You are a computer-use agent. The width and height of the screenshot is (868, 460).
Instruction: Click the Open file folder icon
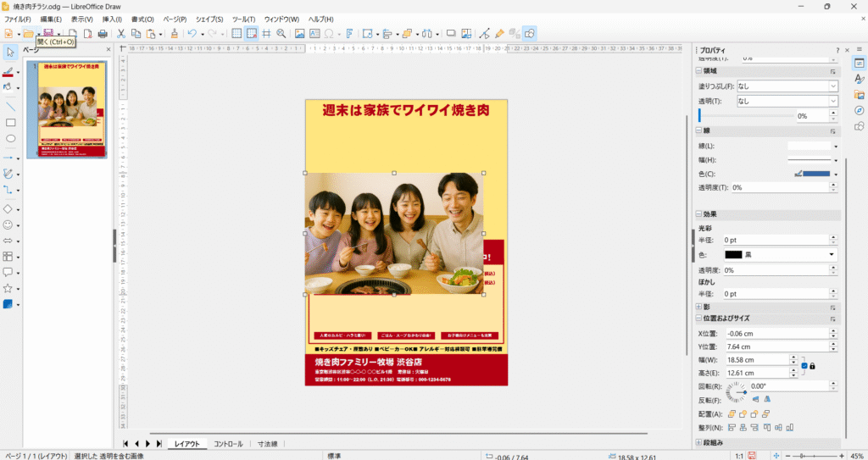point(28,34)
